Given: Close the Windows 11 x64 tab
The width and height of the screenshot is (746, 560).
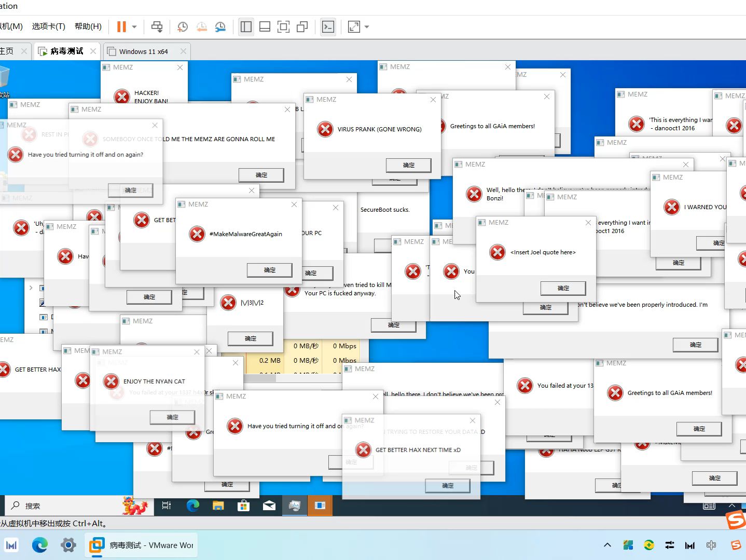Looking at the screenshot, I should (183, 51).
